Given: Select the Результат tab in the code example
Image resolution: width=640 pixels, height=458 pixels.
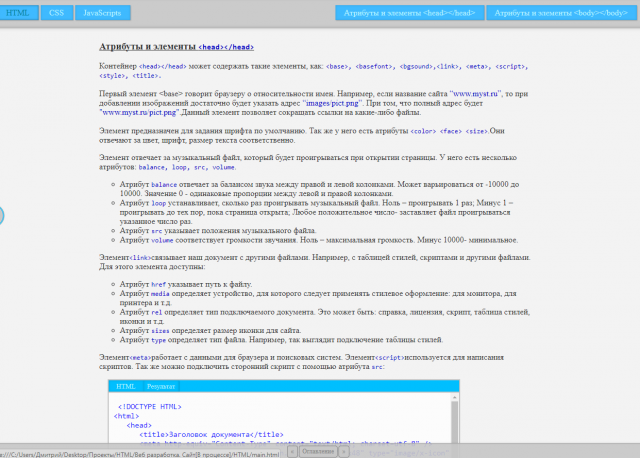Looking at the screenshot, I should tap(161, 386).
